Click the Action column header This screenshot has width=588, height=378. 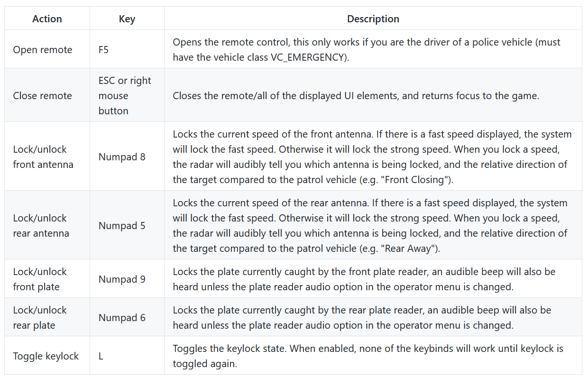click(x=47, y=18)
